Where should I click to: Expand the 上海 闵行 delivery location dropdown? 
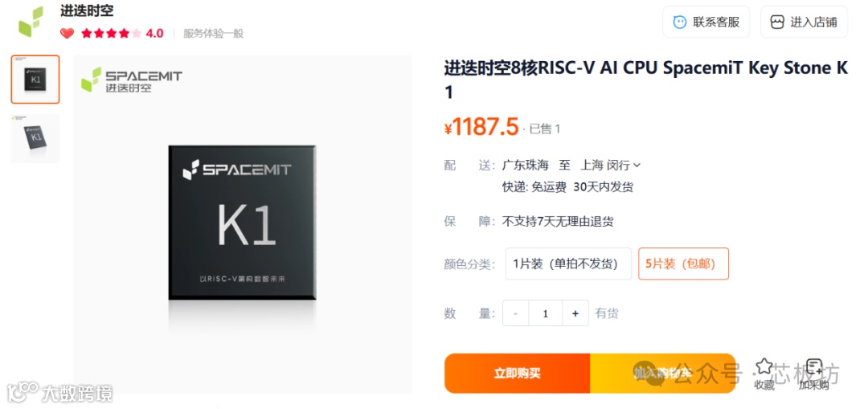pyautogui.click(x=611, y=165)
